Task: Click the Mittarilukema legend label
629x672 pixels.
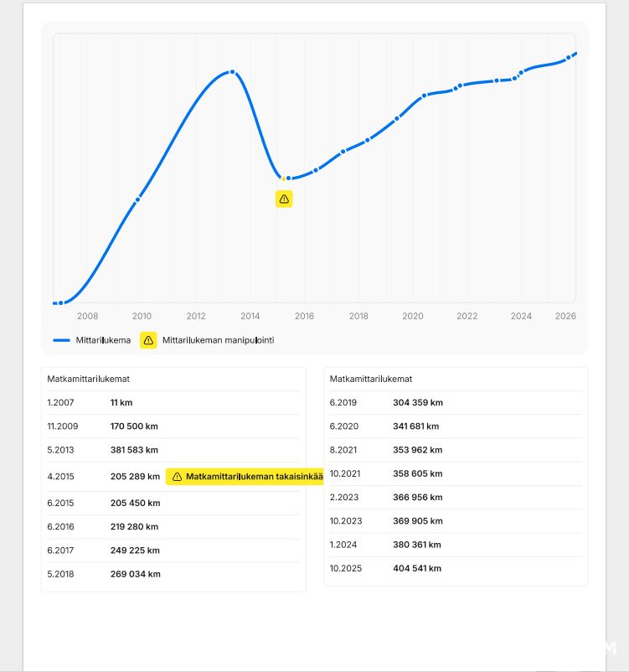Action: pos(104,340)
